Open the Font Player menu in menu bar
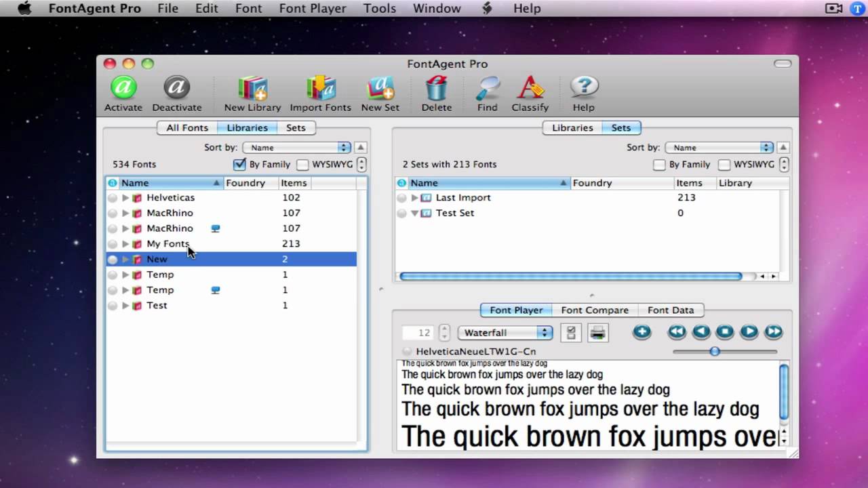868x488 pixels. [x=313, y=8]
